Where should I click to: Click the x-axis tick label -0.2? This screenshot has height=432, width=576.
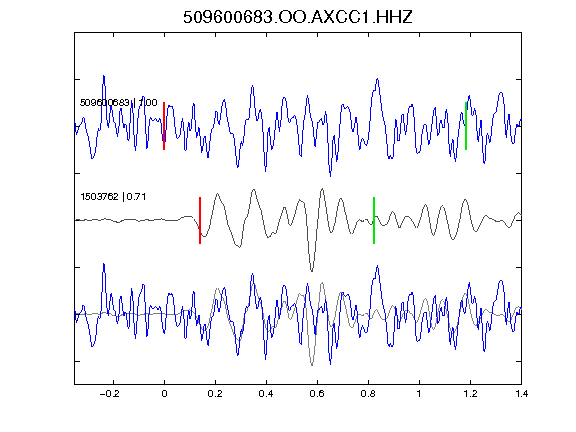(110, 394)
